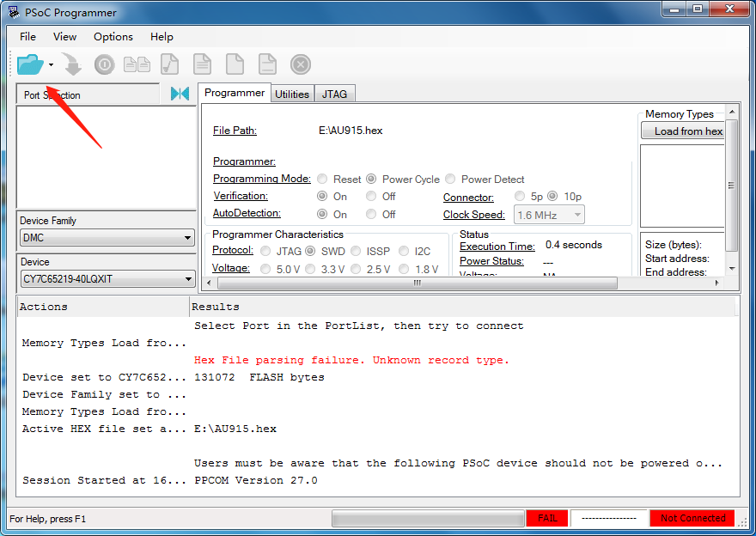The height and width of the screenshot is (536, 756).
Task: Select Reset programming mode
Action: pyautogui.click(x=322, y=180)
